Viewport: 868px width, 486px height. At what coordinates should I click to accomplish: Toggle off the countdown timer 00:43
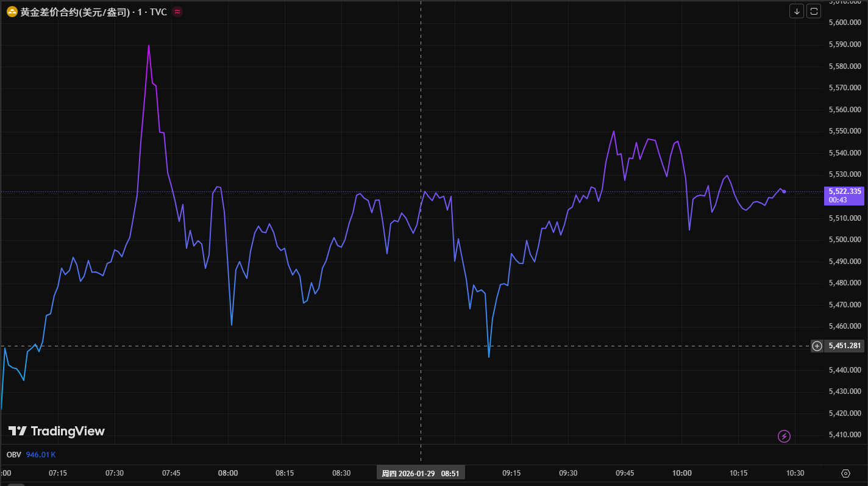pos(843,199)
